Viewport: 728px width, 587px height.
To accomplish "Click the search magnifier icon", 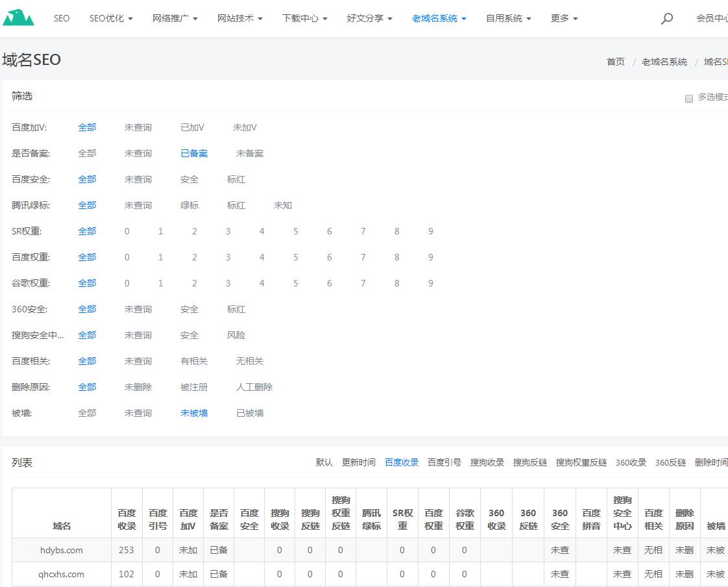I will click(667, 19).
